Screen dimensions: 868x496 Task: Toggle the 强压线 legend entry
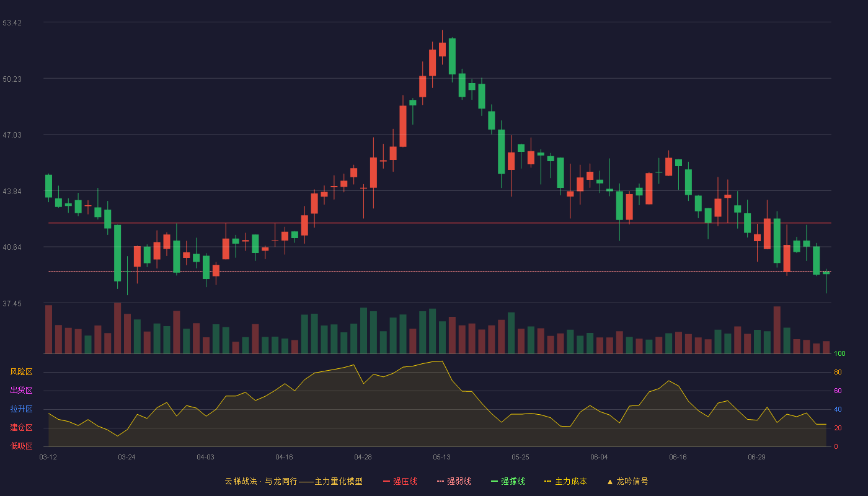(x=400, y=481)
